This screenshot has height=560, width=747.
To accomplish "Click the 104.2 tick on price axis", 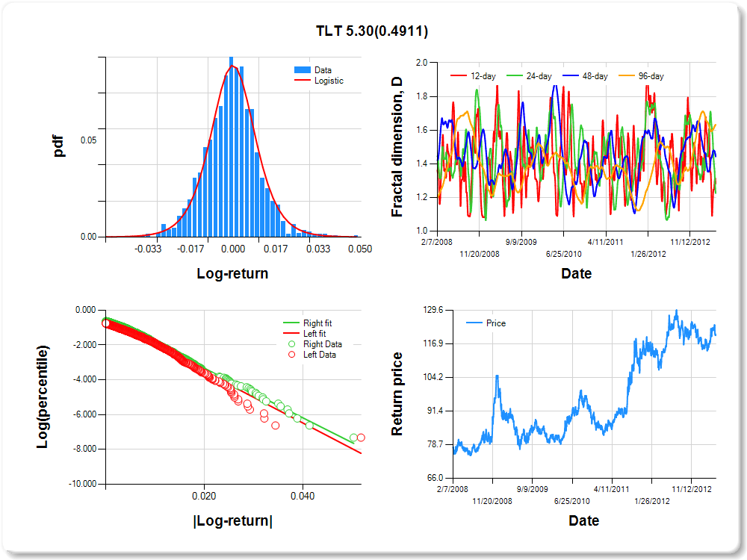I will tap(433, 377).
